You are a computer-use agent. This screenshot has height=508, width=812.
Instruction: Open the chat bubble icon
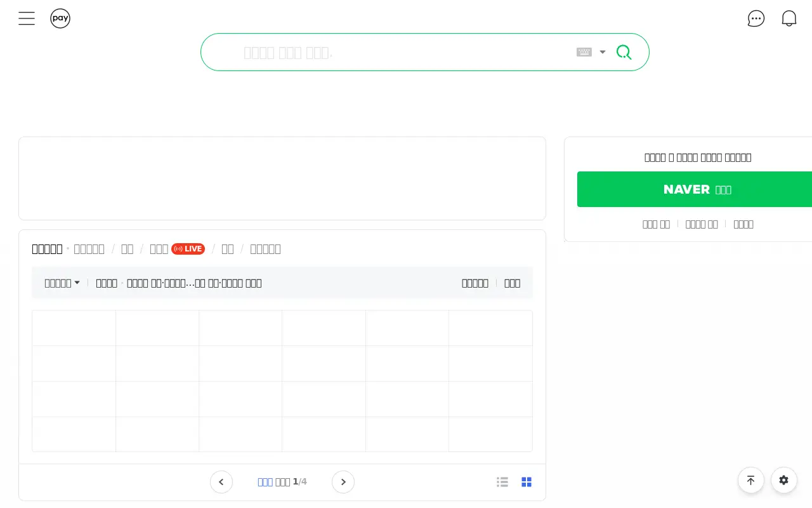point(756,18)
